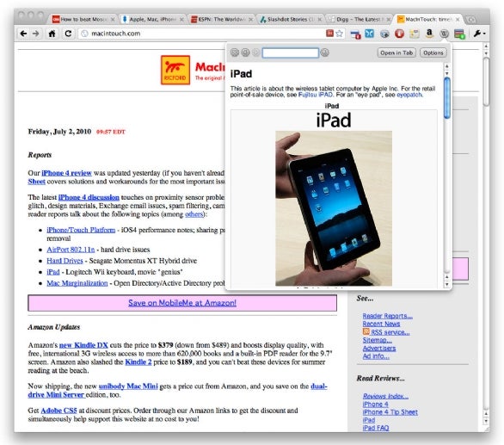Switch to 'Apple, Mac, iPhone' tab
This screenshot has width=504, height=445.
(x=151, y=20)
